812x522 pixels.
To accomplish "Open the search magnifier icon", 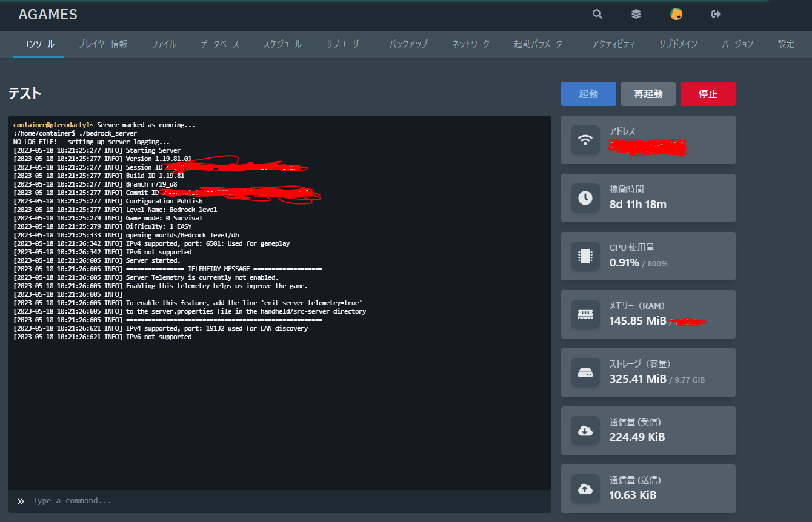I will [597, 14].
